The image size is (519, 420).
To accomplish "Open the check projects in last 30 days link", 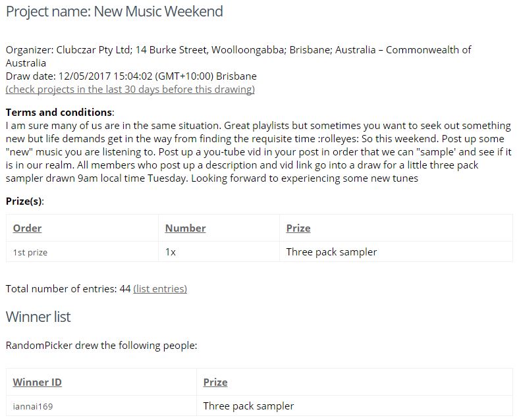I will point(130,90).
